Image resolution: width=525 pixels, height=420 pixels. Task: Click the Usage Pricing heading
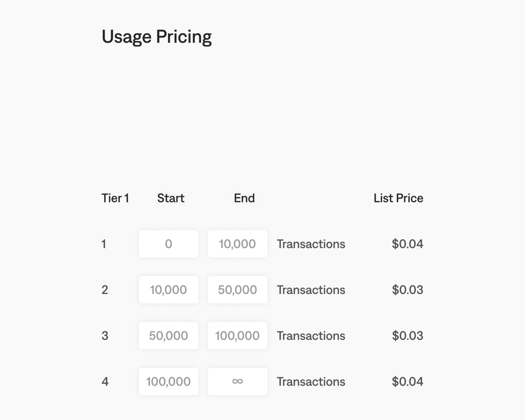[156, 37]
